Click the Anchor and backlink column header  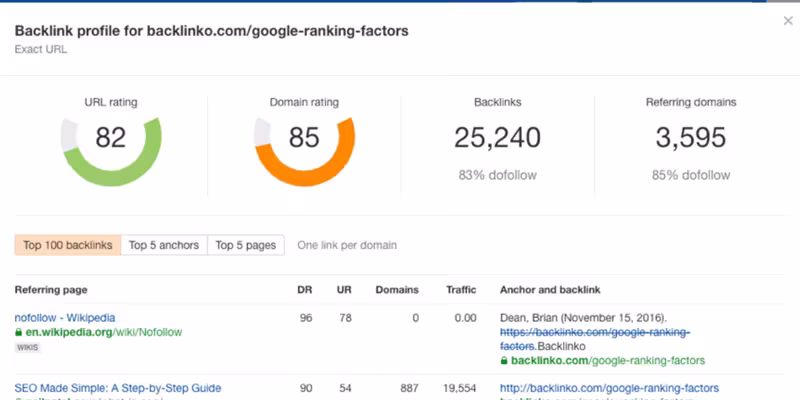pyautogui.click(x=550, y=290)
